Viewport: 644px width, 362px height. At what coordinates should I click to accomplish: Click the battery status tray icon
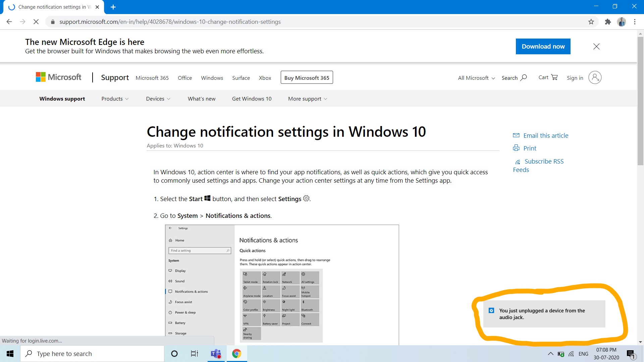pyautogui.click(x=561, y=354)
